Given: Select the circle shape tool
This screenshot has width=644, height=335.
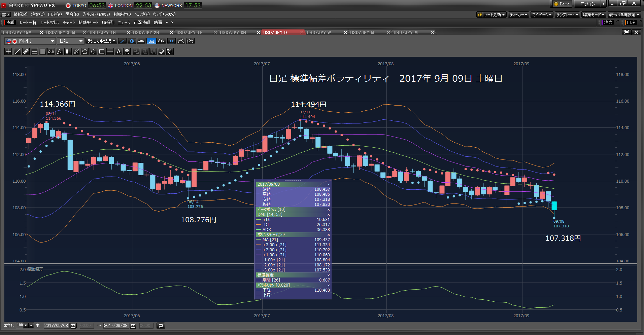Looking at the screenshot, I should click(x=93, y=51).
